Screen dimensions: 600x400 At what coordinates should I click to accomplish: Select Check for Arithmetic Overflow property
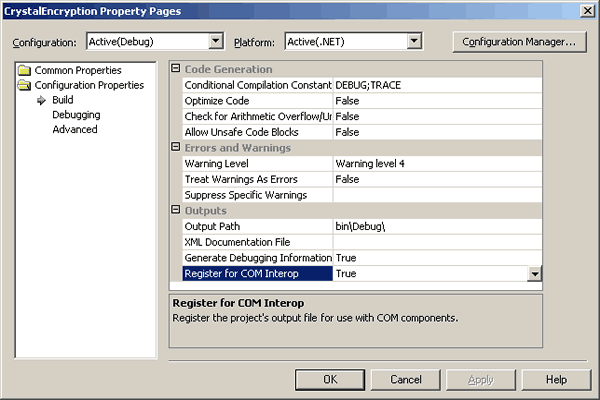[x=258, y=116]
